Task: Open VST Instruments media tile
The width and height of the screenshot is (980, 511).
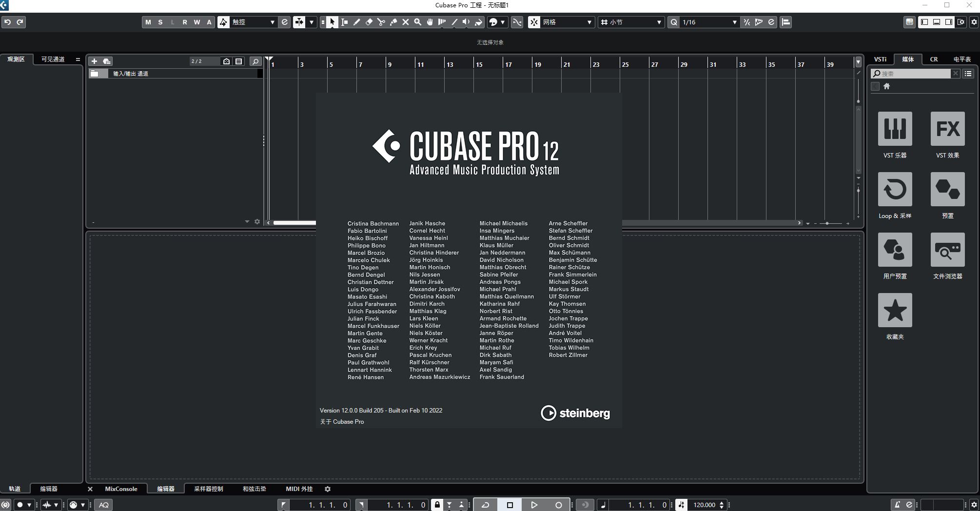Action: (895, 129)
